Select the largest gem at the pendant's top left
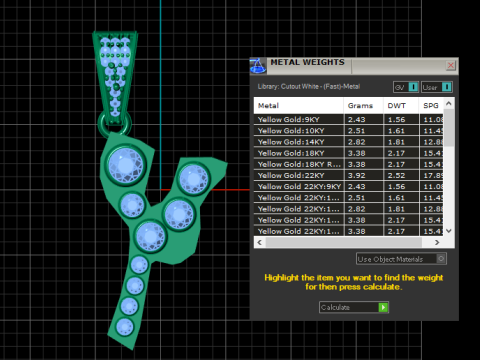Image resolution: width=480 pixels, height=360 pixels. (x=126, y=165)
